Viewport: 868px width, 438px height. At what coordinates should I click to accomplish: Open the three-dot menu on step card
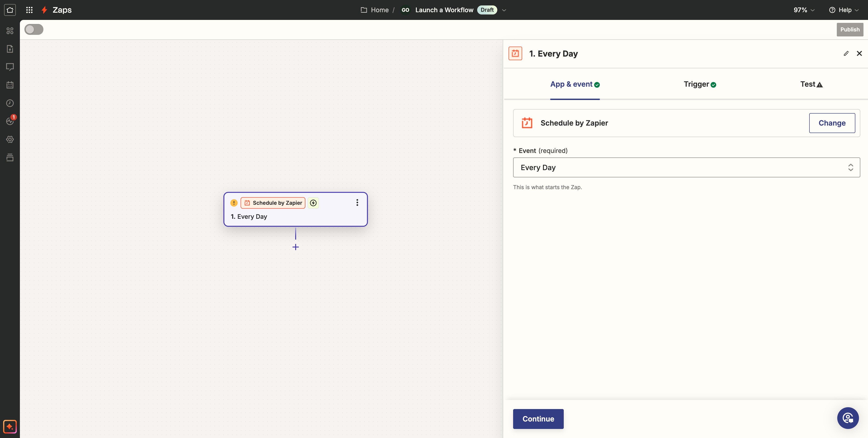(357, 203)
